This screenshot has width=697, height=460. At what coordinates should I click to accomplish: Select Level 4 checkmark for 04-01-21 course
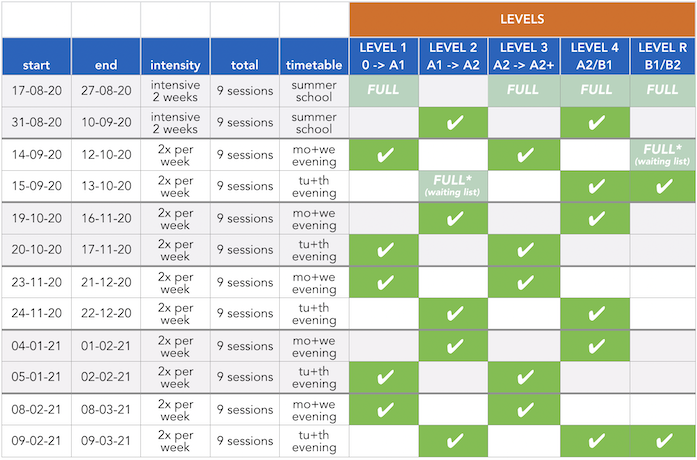596,346
